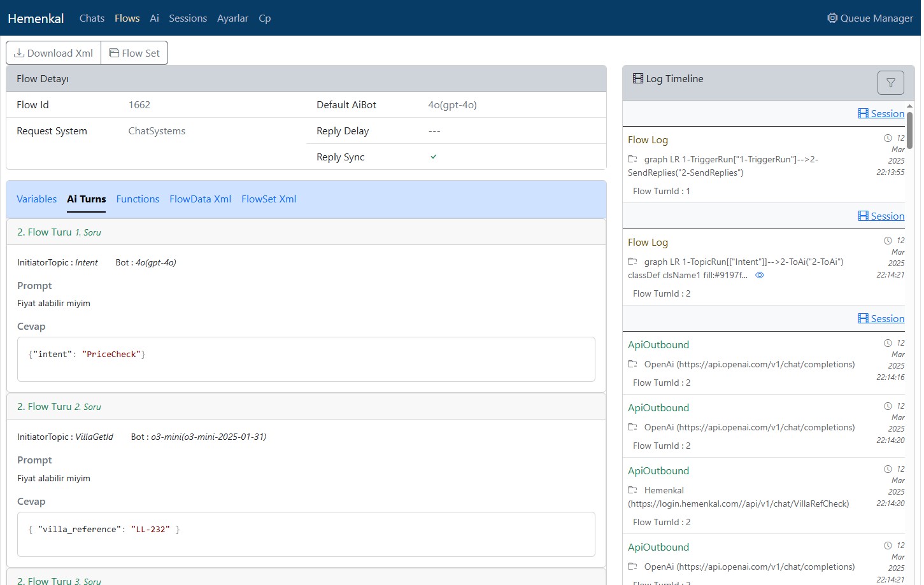Viewport: 924px width, 585px height.
Task: Click the Download Xml button
Action: point(53,53)
